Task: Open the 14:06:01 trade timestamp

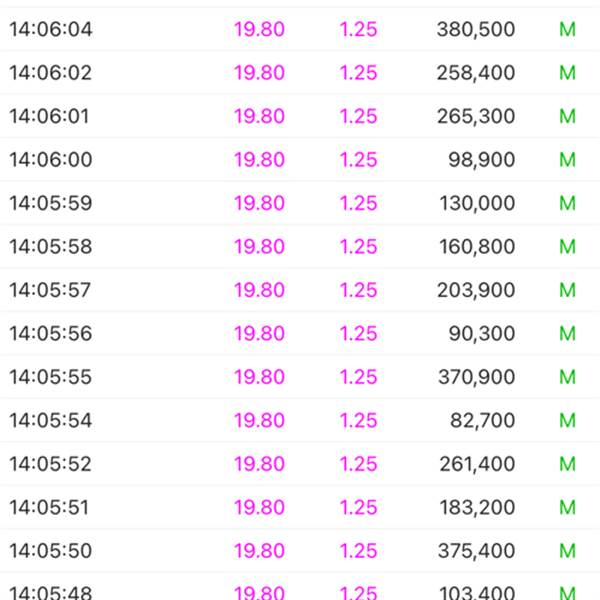Action: (x=49, y=116)
